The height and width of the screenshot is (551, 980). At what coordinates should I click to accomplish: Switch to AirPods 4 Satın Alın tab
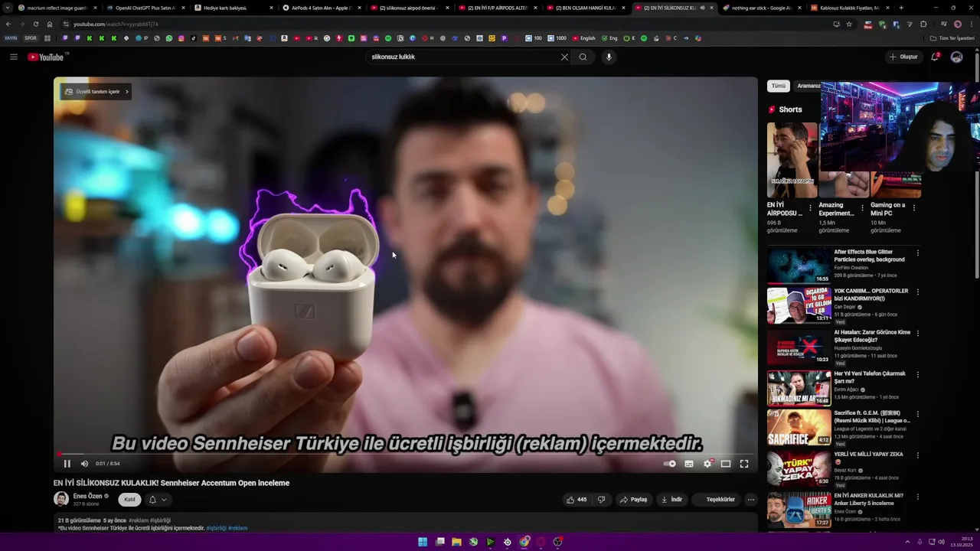(322, 8)
